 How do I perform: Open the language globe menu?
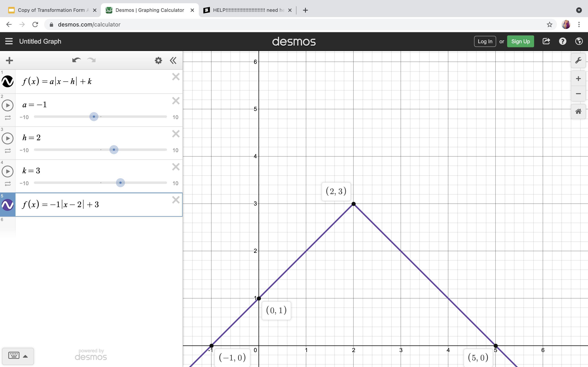(579, 41)
